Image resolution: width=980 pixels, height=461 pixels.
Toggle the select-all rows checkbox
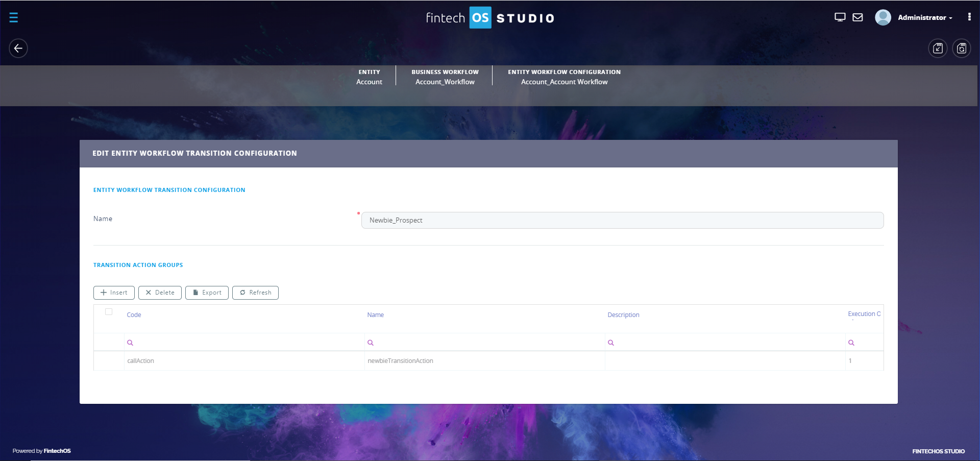(109, 312)
